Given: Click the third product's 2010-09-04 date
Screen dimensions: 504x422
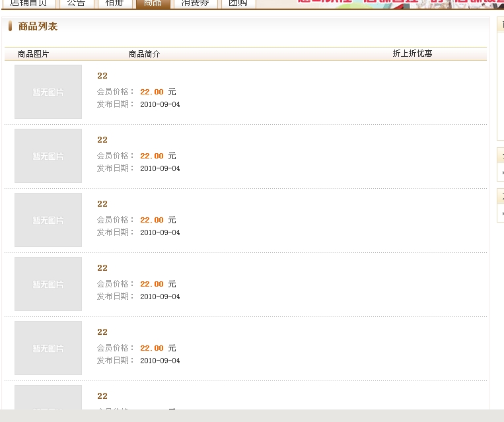Looking at the screenshot, I should pyautogui.click(x=160, y=232).
